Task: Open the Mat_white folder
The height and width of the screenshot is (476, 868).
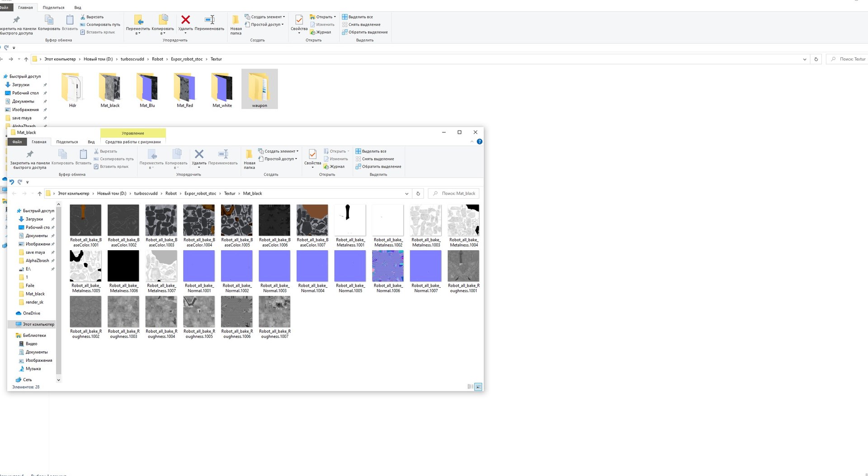Action: point(222,89)
